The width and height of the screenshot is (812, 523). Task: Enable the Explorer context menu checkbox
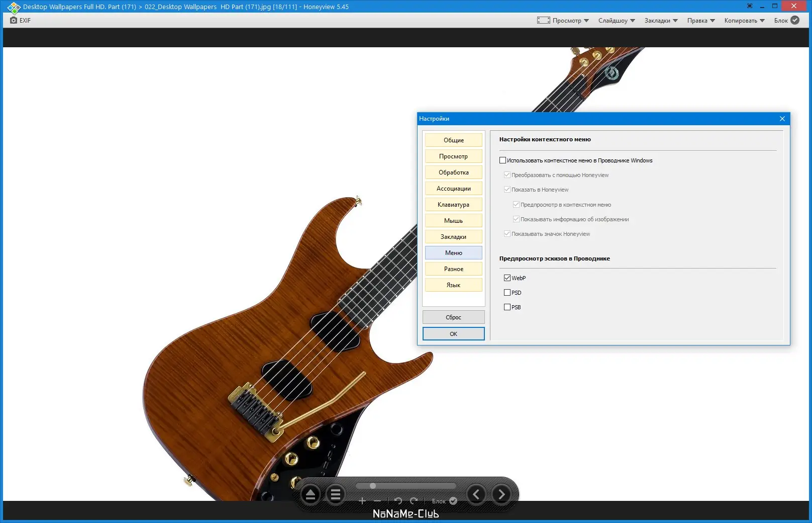point(502,160)
